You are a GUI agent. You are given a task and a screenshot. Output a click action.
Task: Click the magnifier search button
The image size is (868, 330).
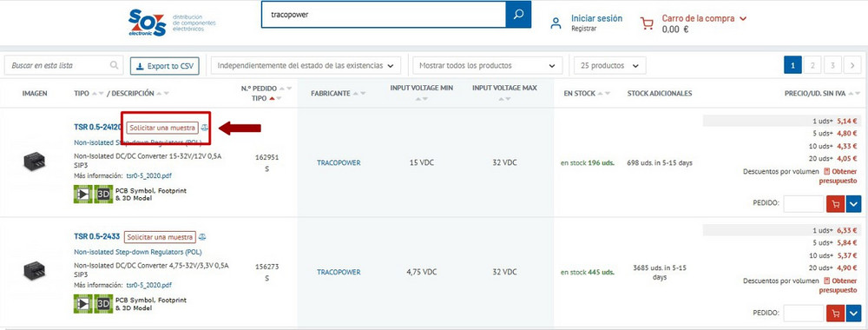(518, 15)
